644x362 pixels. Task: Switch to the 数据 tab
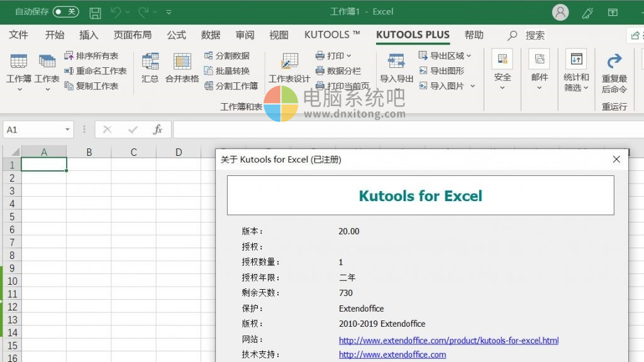click(211, 35)
